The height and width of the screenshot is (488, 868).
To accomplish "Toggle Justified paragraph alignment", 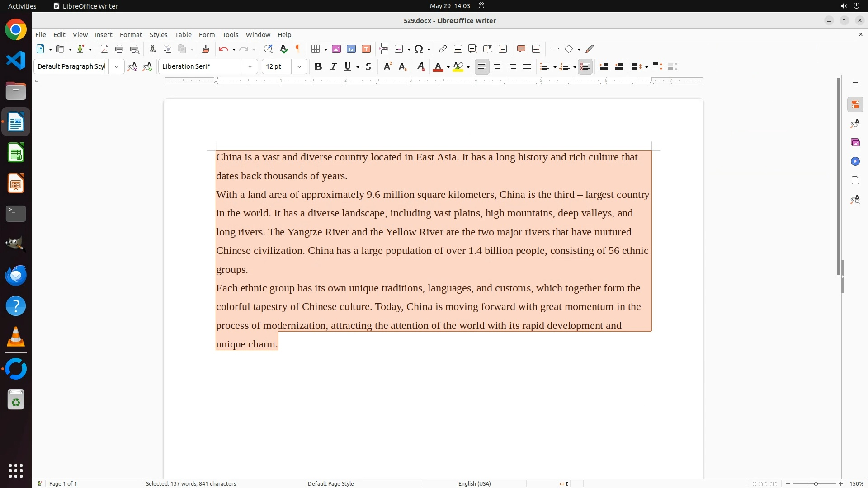I will pyautogui.click(x=527, y=67).
